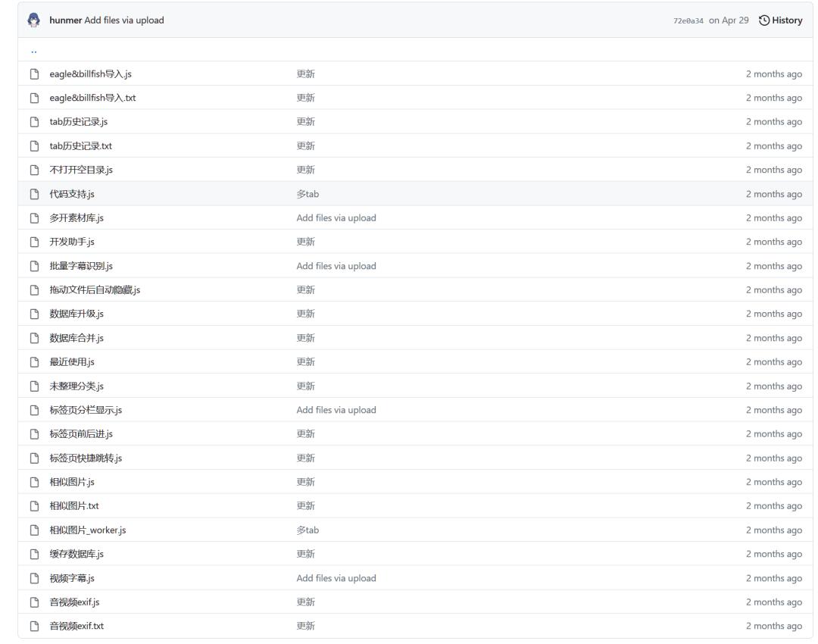Click the hunmer user avatar
Screen dimensions: 818x644
click(x=34, y=20)
